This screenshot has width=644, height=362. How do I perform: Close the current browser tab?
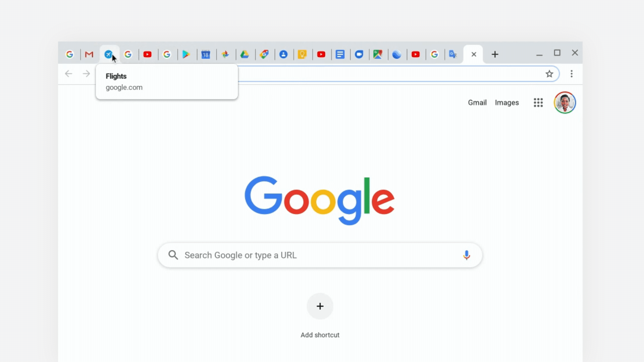(474, 54)
